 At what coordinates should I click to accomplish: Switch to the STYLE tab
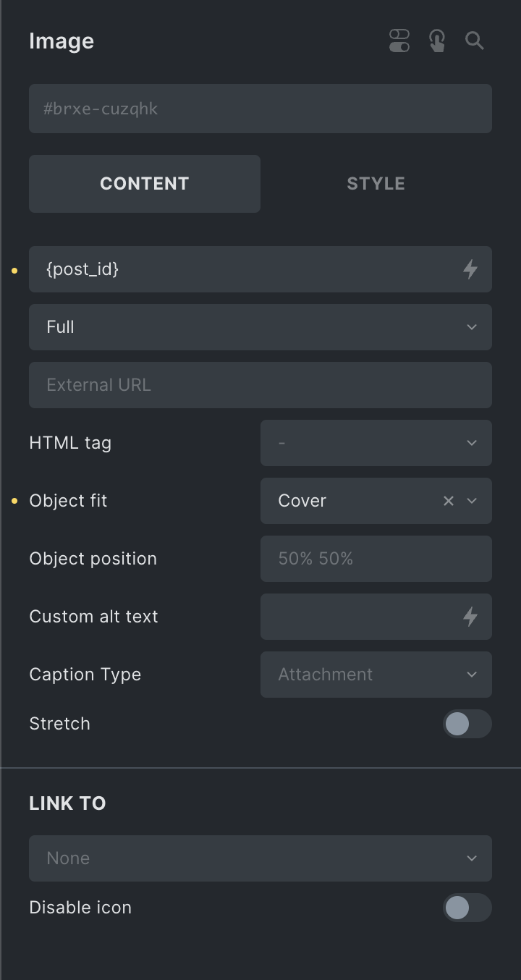click(x=376, y=184)
